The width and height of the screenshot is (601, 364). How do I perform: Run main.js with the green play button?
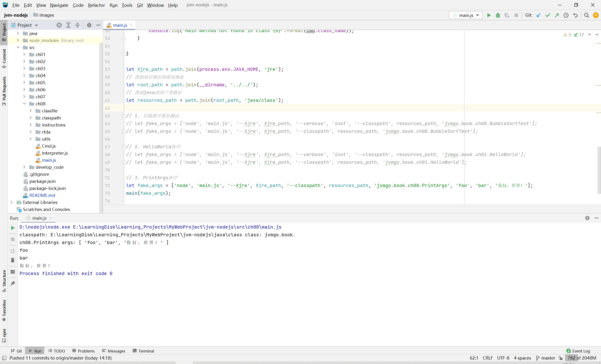coord(489,15)
